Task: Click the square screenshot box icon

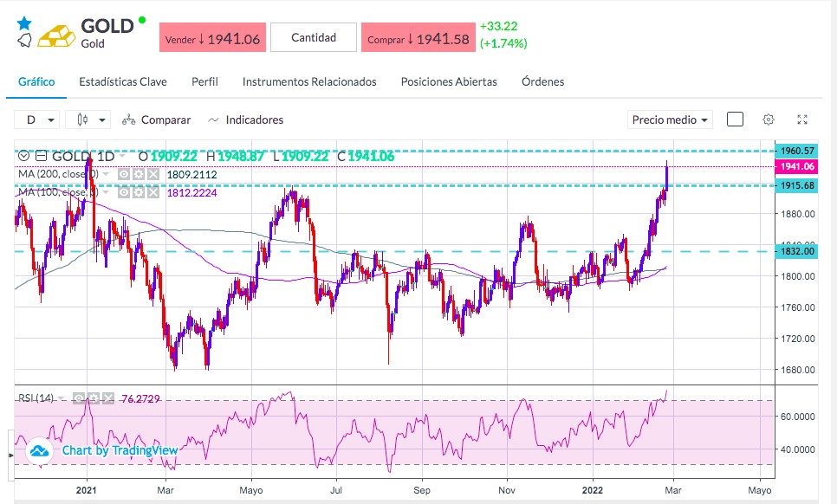Action: [735, 120]
